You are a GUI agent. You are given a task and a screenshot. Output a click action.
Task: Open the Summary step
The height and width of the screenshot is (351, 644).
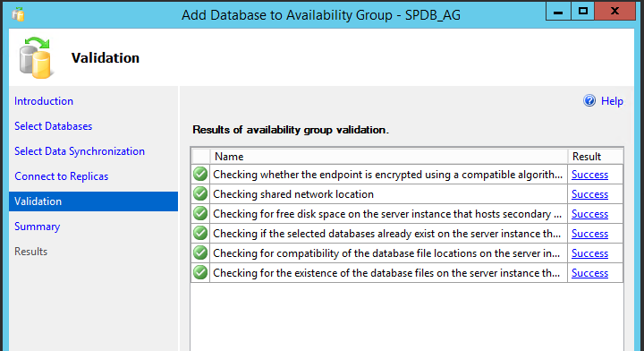(37, 227)
